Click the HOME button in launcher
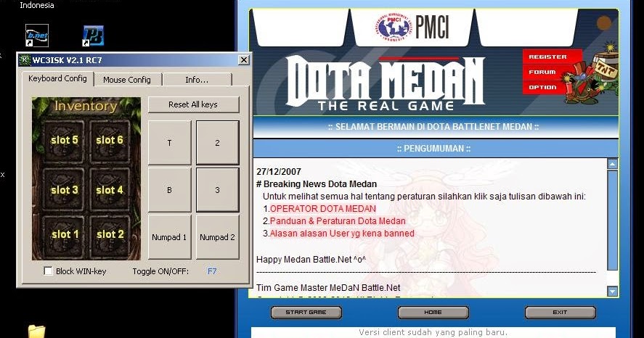Screen dimensions: 644x338 (433, 313)
